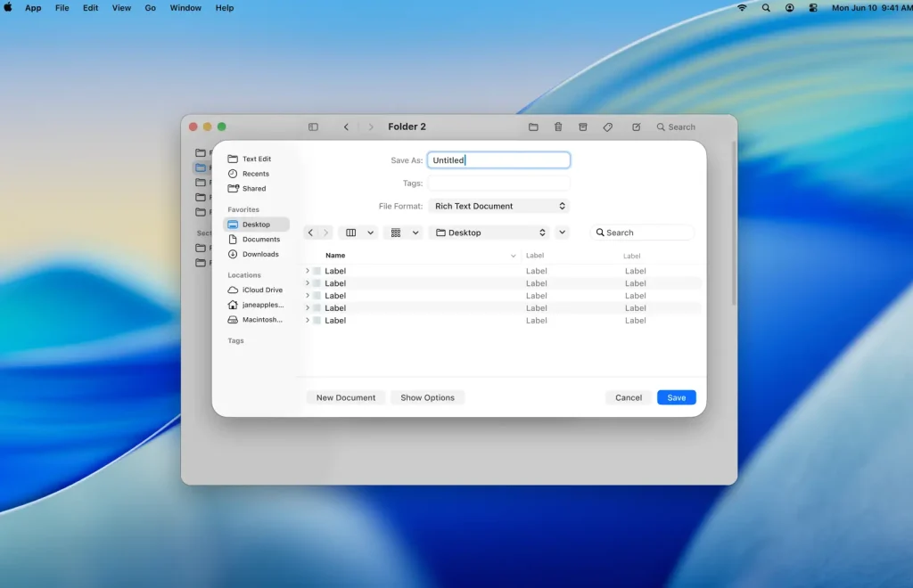Open macOS Control Center from the menu bar

click(812, 8)
